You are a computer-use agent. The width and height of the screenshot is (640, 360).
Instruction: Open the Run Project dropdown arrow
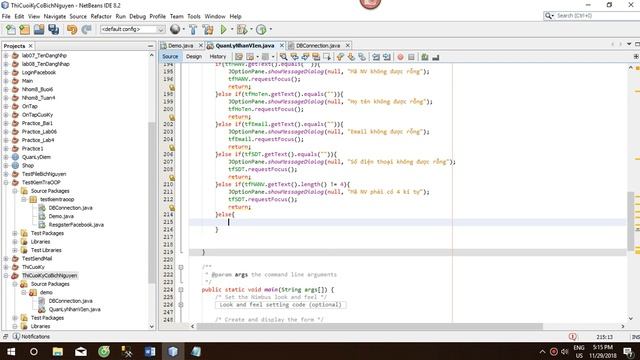click(x=232, y=29)
